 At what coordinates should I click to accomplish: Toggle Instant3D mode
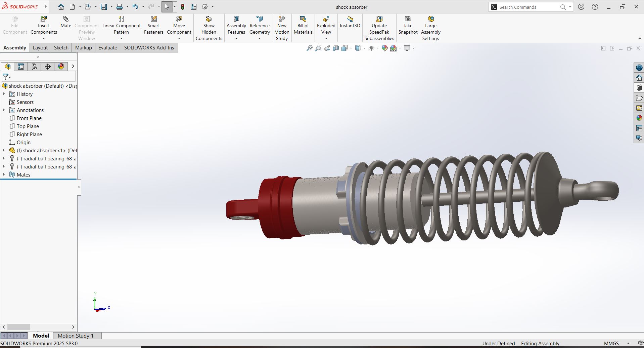click(350, 22)
